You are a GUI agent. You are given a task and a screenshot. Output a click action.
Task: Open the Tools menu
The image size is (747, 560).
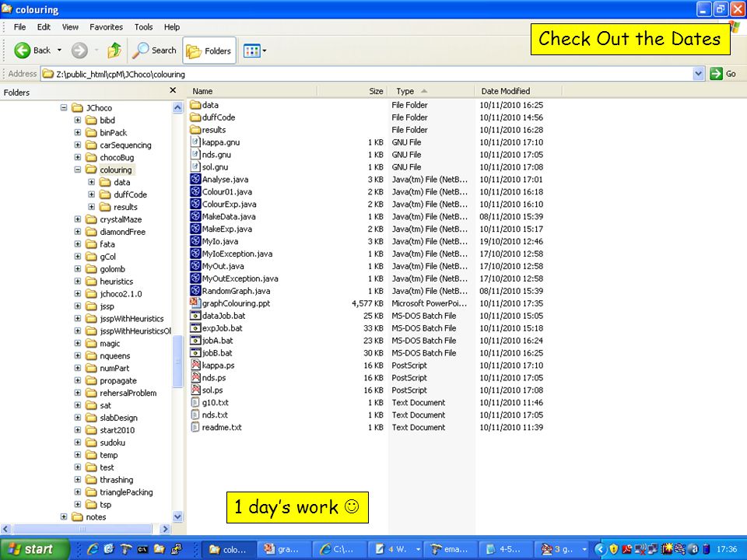coord(143,27)
